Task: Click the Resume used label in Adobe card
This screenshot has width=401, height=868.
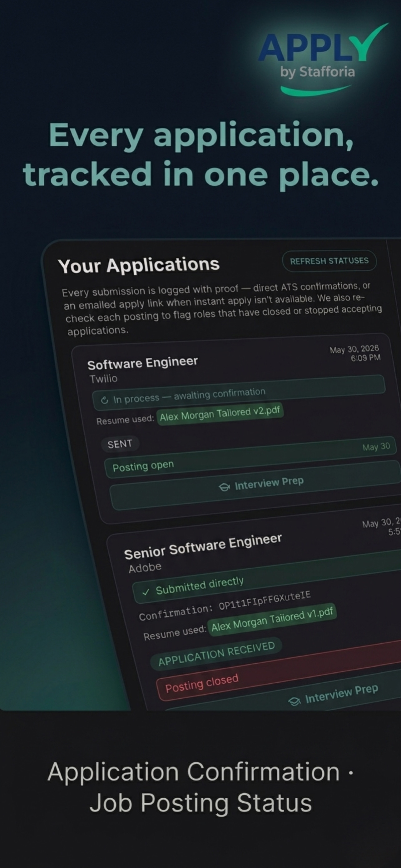Action: coord(175,632)
